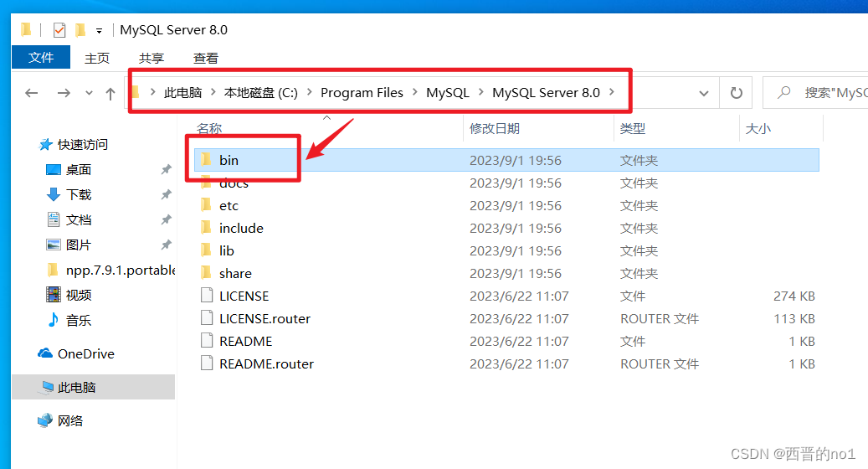Unpin 下载 using its pin icon
Image resolution: width=868 pixels, height=469 pixels.
click(x=166, y=194)
